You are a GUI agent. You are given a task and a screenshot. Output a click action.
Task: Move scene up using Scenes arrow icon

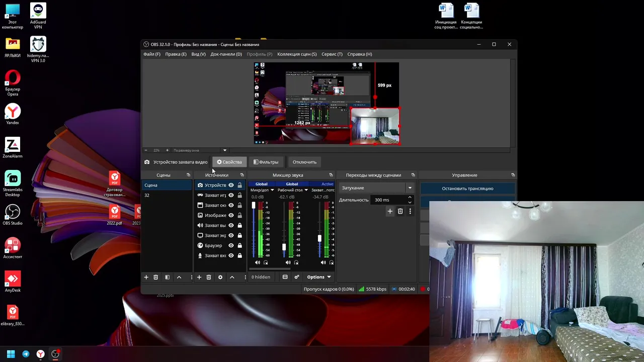point(179,277)
